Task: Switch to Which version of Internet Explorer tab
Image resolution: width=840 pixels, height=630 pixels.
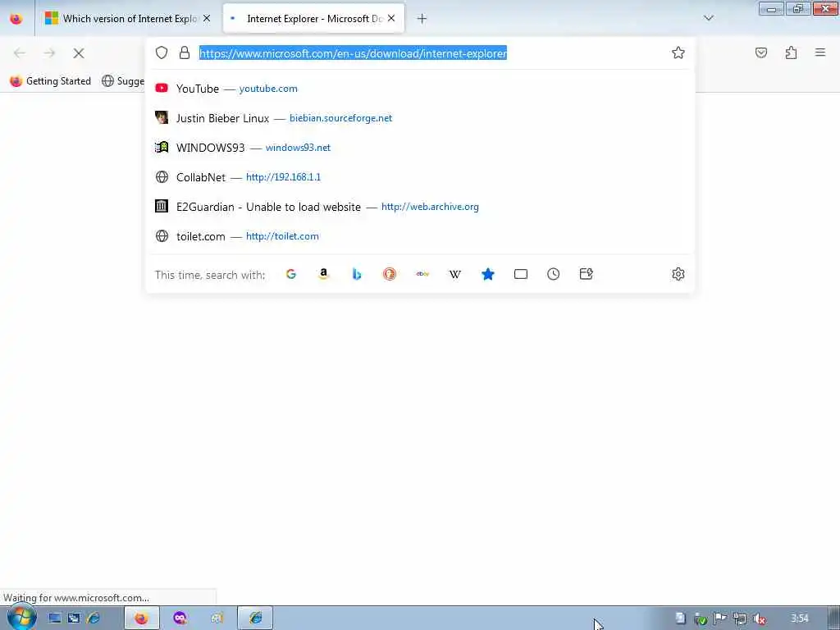Action: point(129,19)
